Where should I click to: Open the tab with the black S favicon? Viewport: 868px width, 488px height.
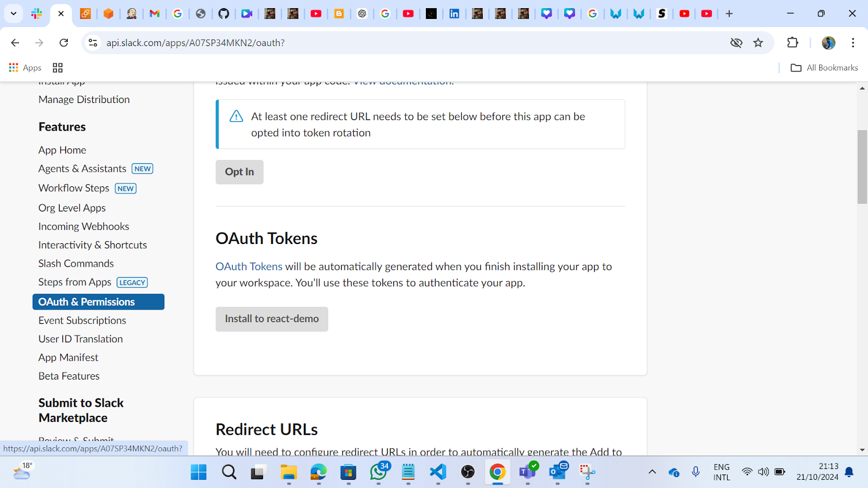click(x=661, y=14)
